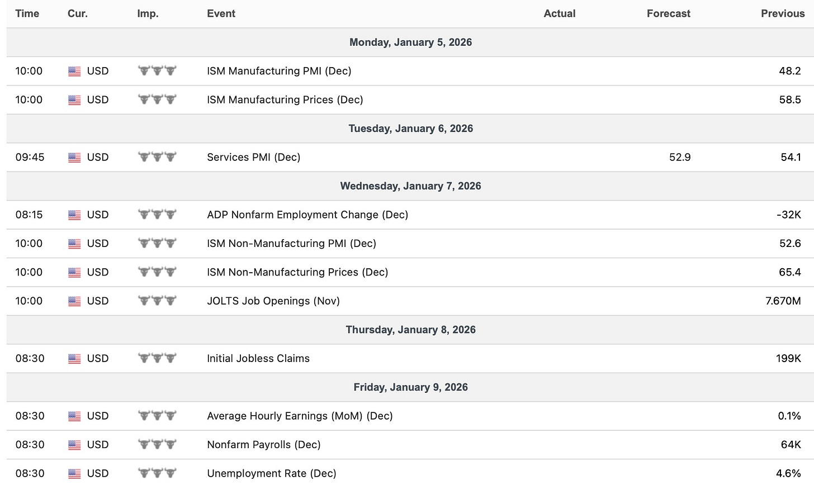The image size is (814, 504).
Task: Click the 7.670M previous value
Action: click(783, 301)
